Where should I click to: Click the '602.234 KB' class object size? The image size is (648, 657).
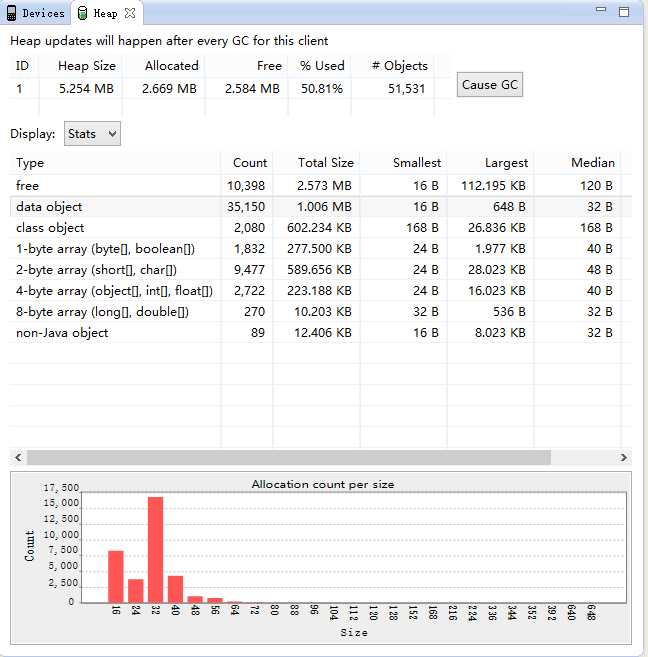(x=319, y=228)
